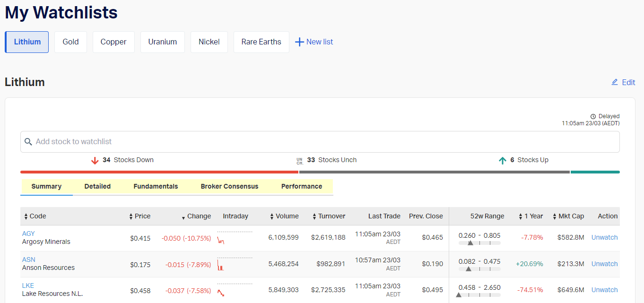The width and height of the screenshot is (644, 303).
Task: Click the Edit watchlist link
Action: point(623,82)
